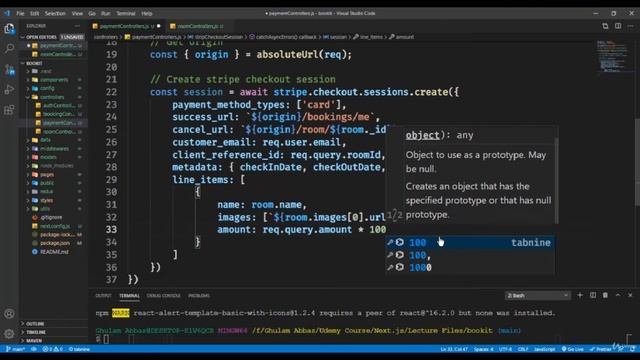Open the Extensions view

tap(9, 109)
